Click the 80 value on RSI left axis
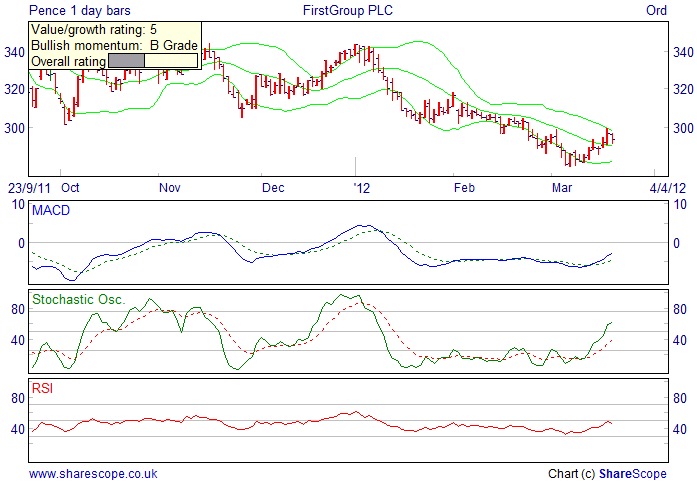Screen dimensions: 697x482 point(18,398)
